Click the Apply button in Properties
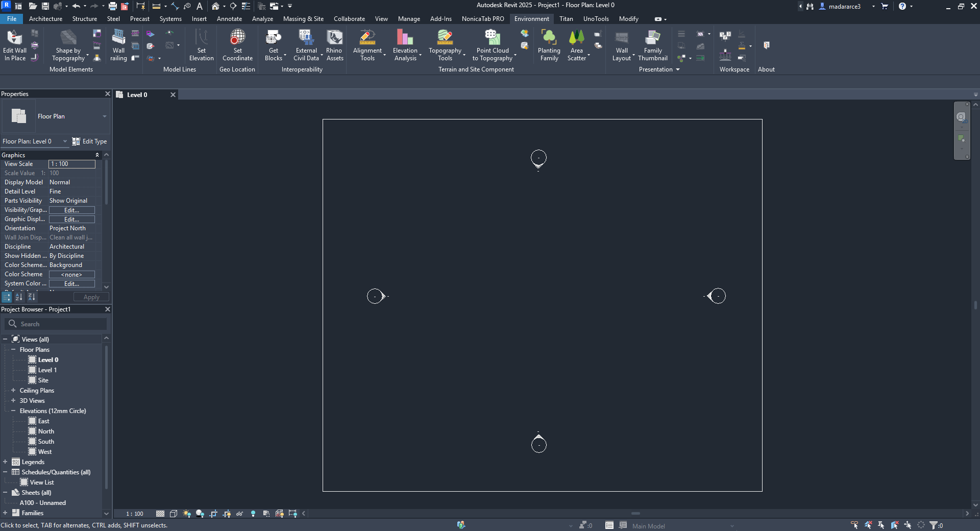Viewport: 980px width, 531px height. (91, 297)
